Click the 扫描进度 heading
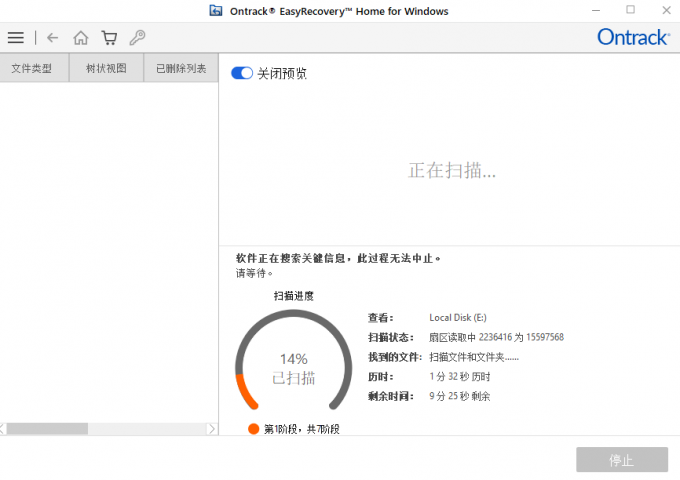 point(294,296)
